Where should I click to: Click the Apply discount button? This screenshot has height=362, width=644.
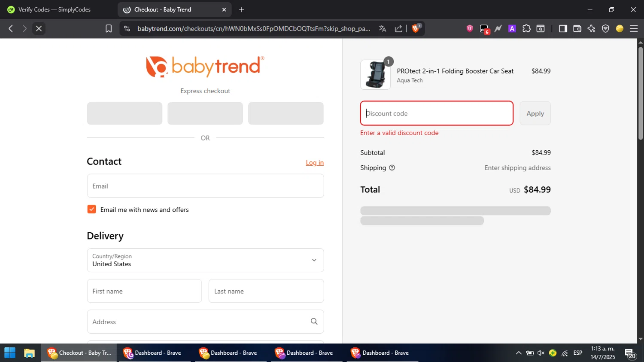535,113
